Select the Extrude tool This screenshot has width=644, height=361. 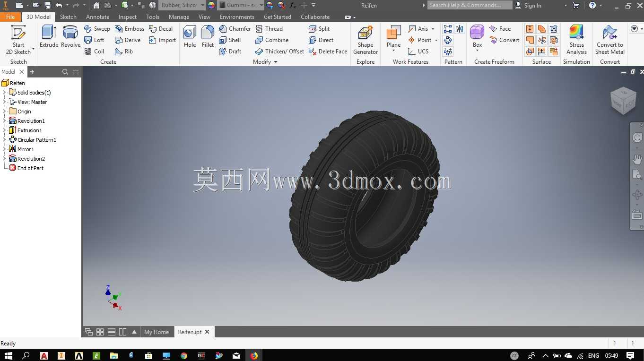pyautogui.click(x=49, y=37)
